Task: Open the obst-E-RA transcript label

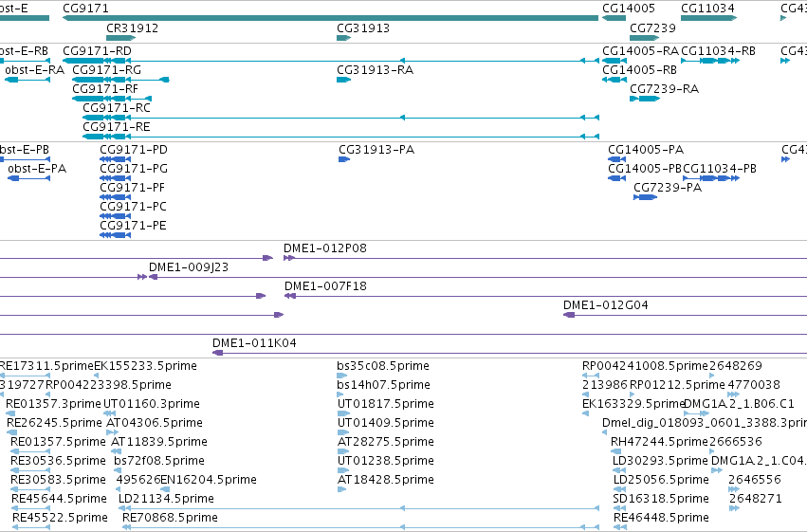Action: click(x=34, y=70)
